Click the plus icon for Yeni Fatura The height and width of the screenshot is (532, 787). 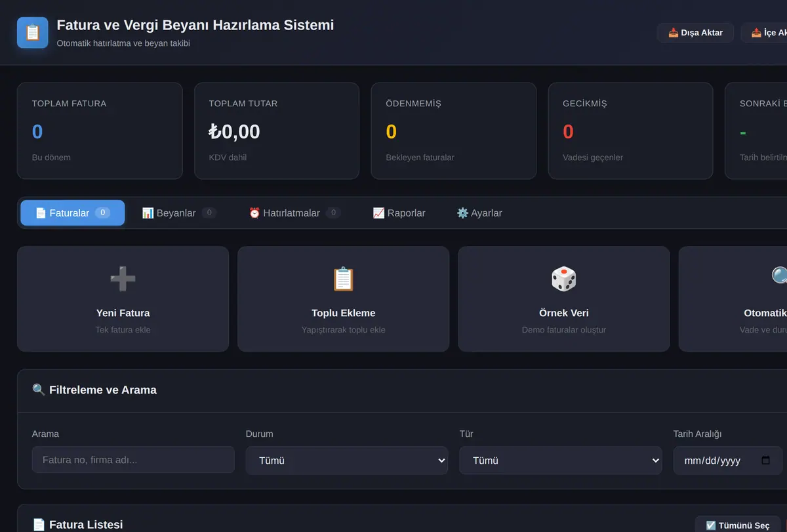123,279
